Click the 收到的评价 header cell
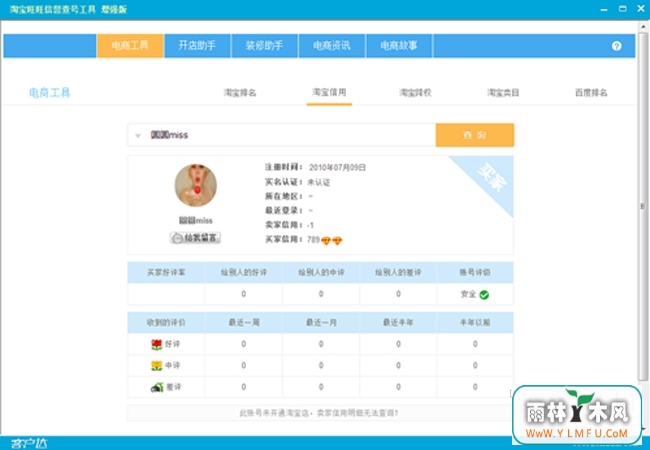 click(166, 322)
